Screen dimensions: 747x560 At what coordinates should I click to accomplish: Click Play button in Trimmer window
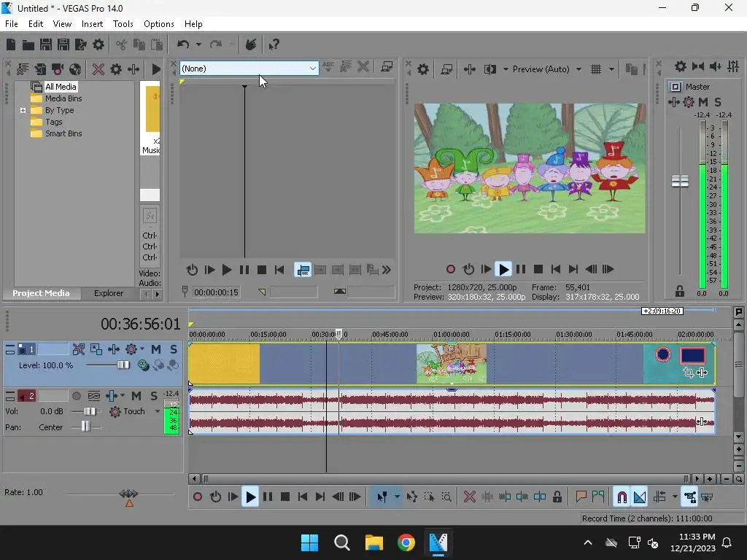coord(227,270)
